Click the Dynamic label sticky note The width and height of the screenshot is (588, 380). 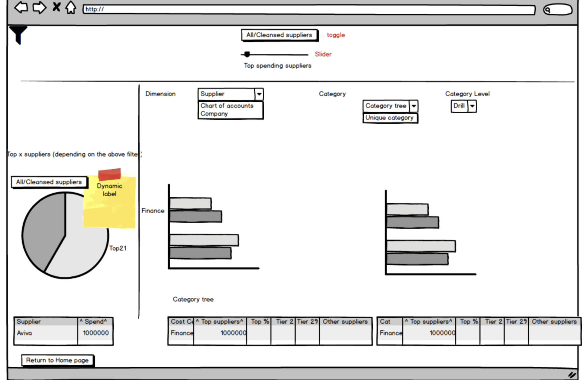pyautogui.click(x=109, y=202)
